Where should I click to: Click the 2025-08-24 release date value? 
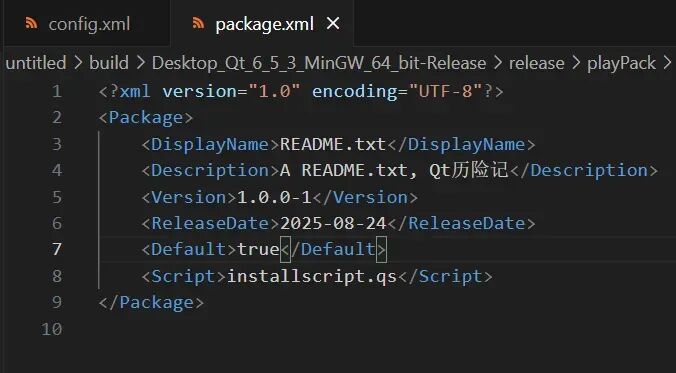pos(333,223)
